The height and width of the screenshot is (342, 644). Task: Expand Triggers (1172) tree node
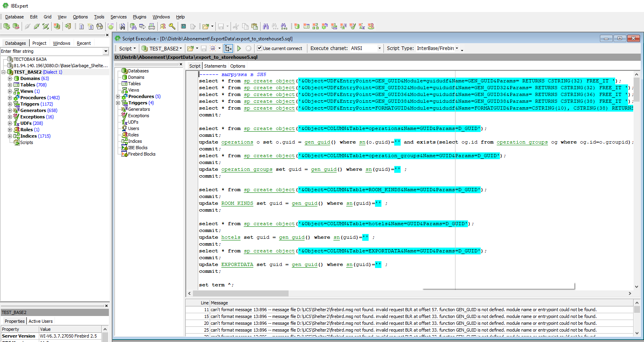(10, 104)
